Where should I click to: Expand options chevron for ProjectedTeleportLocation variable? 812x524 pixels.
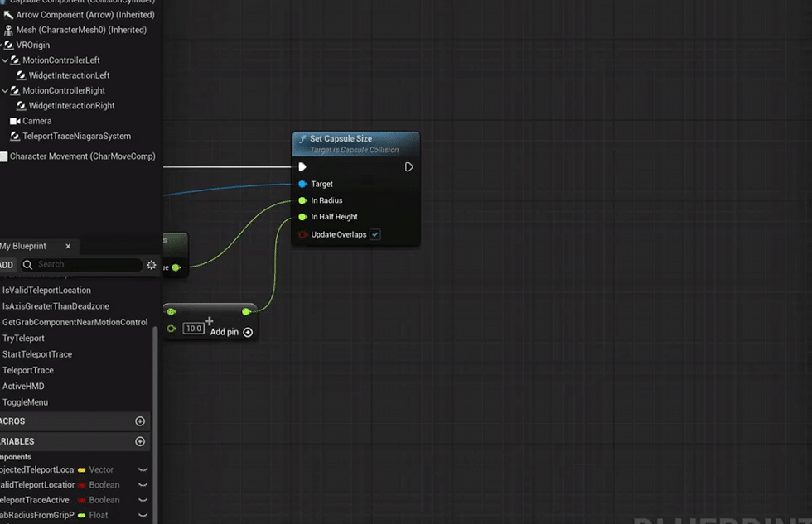coord(143,470)
